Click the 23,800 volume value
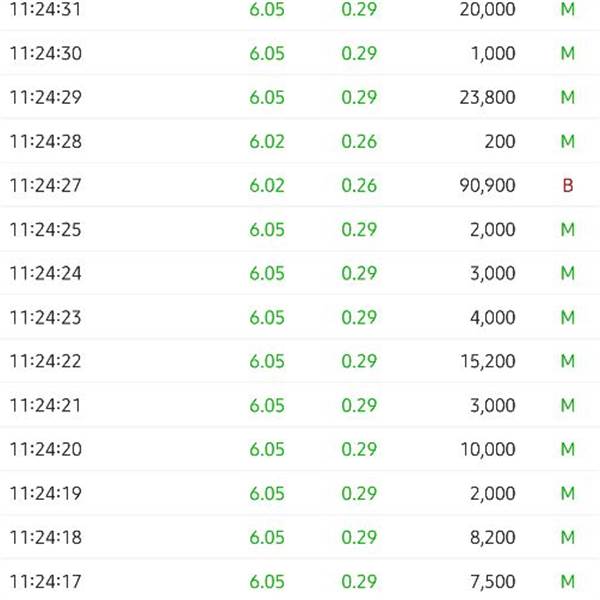Image resolution: width=600 pixels, height=600 pixels. tap(487, 97)
